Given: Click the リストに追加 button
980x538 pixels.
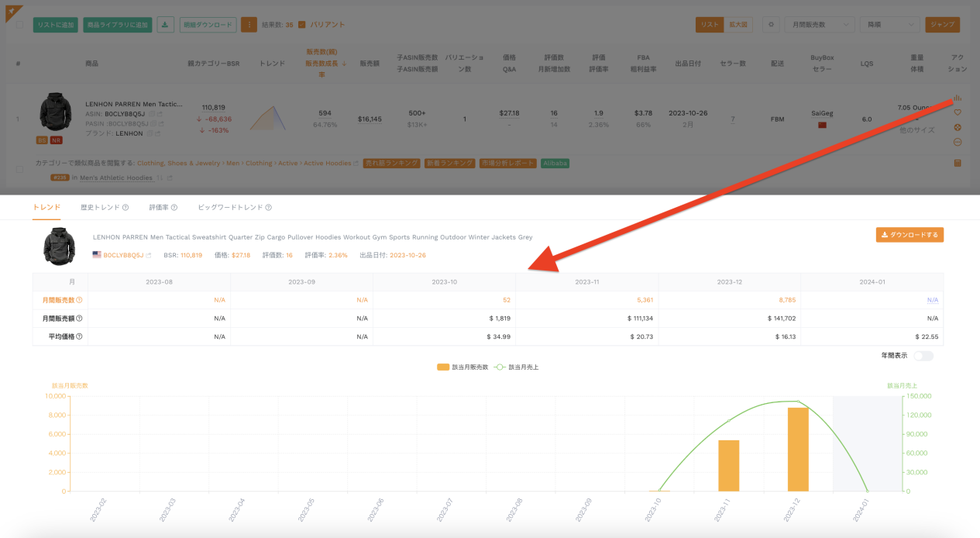Looking at the screenshot, I should pyautogui.click(x=55, y=25).
